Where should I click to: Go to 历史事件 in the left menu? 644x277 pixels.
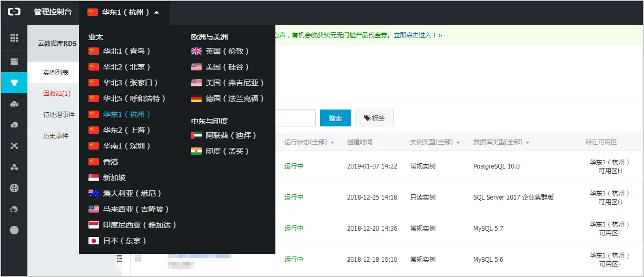pos(56,135)
